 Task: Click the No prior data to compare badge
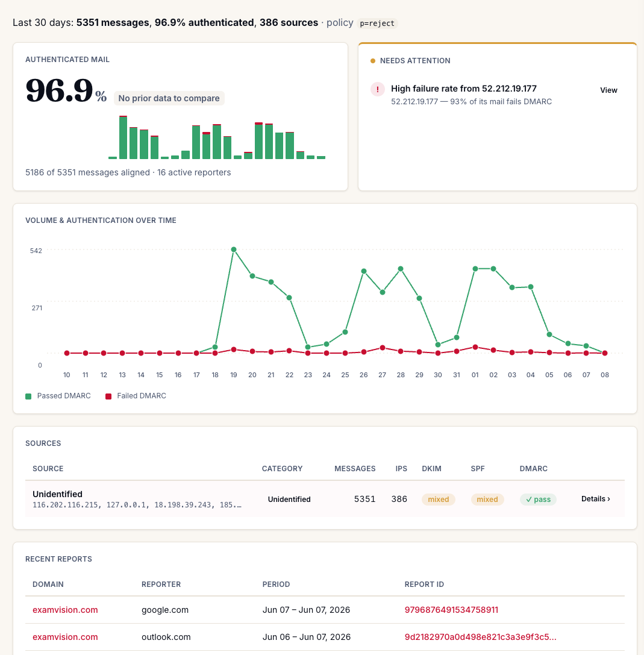(169, 98)
